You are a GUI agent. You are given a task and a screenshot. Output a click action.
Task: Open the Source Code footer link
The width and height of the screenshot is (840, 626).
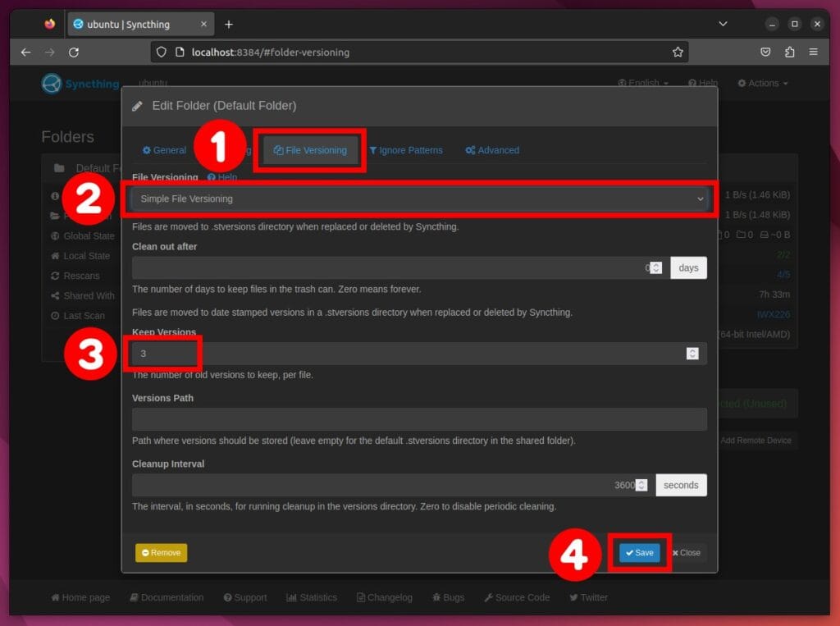pyautogui.click(x=517, y=597)
